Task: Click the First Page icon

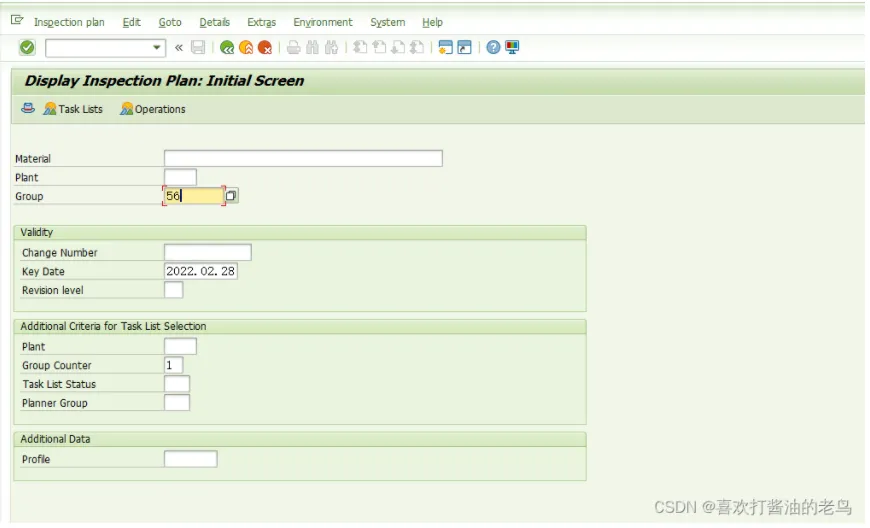Action: tap(360, 48)
